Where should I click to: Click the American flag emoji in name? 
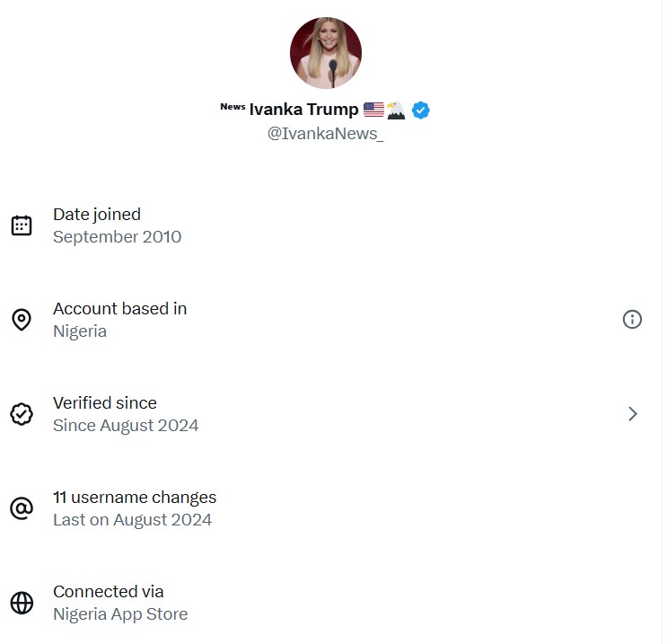pos(373,110)
